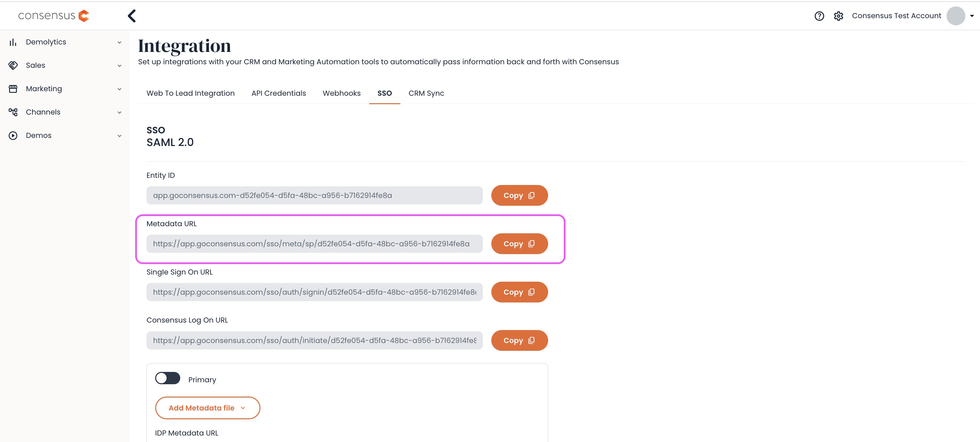Click the Consensus Test Account name
Screen dimensions: 980x442
(896, 16)
